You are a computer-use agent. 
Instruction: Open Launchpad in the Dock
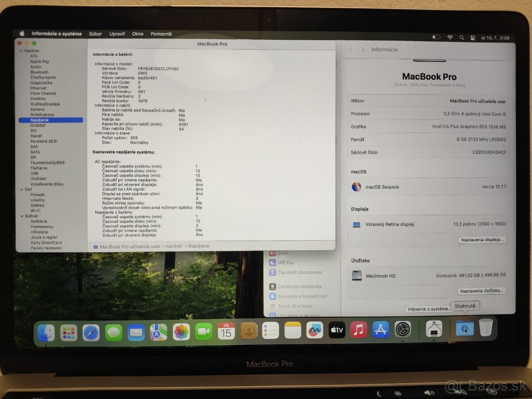point(69,332)
